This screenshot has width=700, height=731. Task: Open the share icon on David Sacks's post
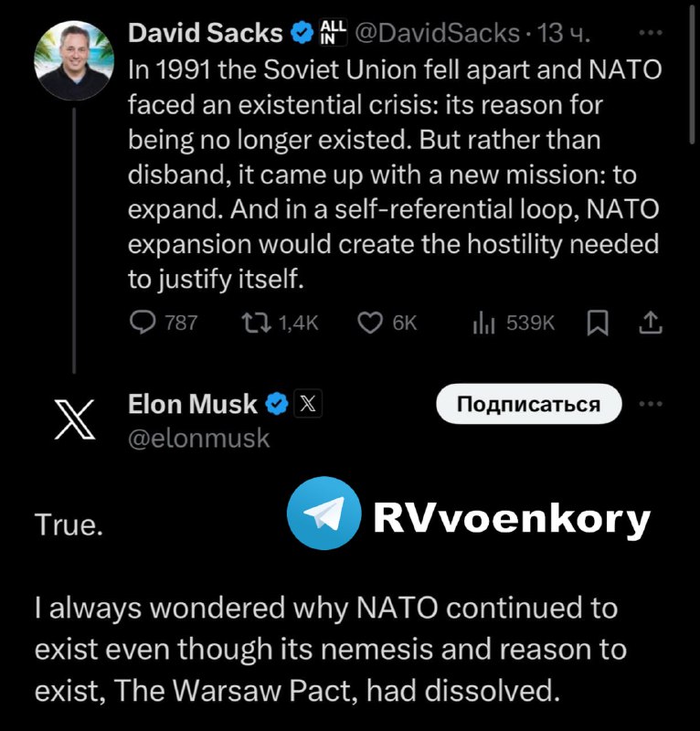(650, 322)
